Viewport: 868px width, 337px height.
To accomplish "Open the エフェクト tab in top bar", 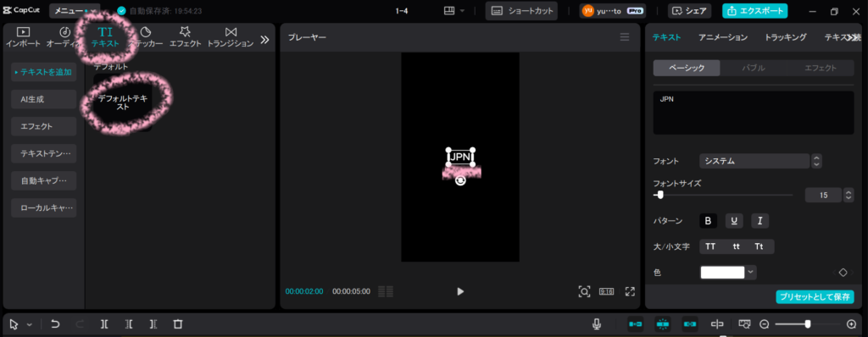I will (x=185, y=37).
